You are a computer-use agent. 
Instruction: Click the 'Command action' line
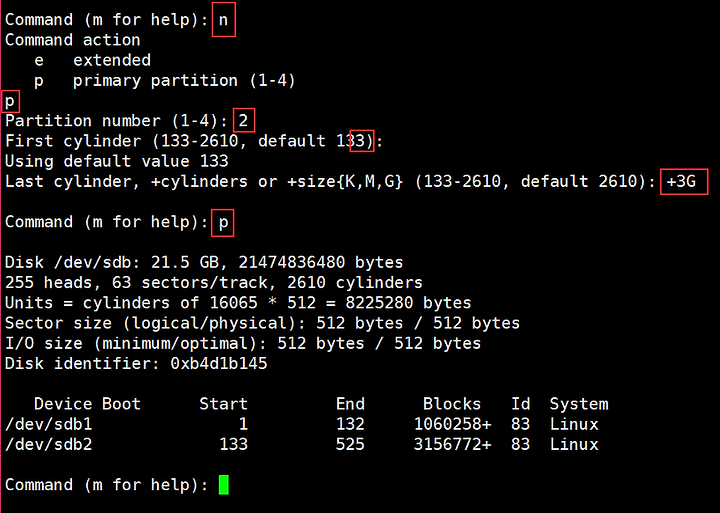coord(73,40)
